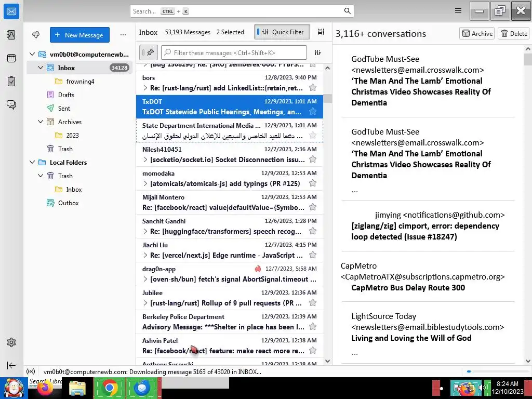Click the hot thread flame icon on drag0n-app
This screenshot has height=399, width=532.
(258, 269)
